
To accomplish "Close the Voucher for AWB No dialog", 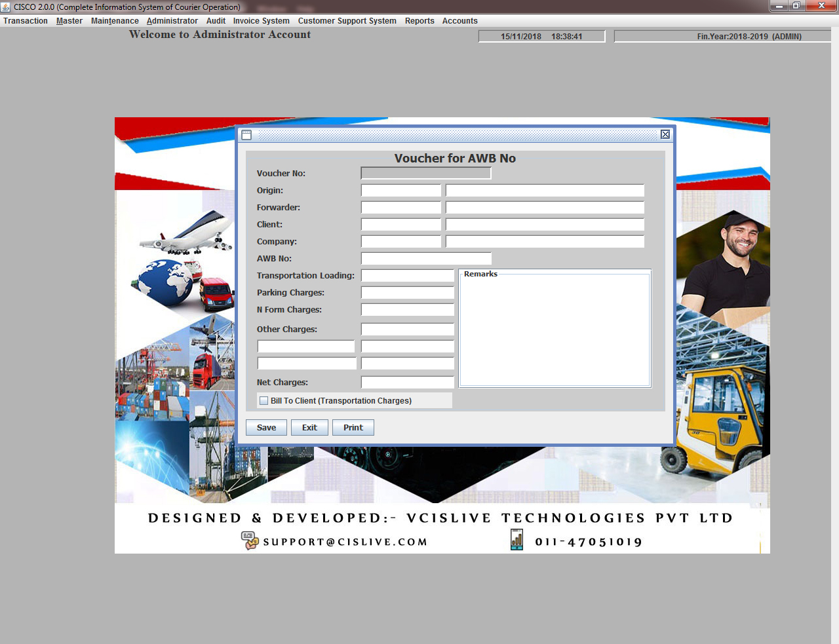I will (665, 134).
